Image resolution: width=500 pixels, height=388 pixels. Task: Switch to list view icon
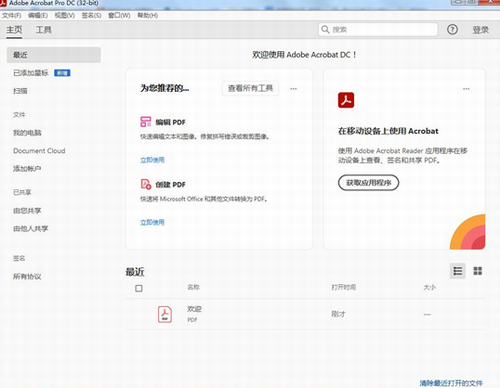458,271
